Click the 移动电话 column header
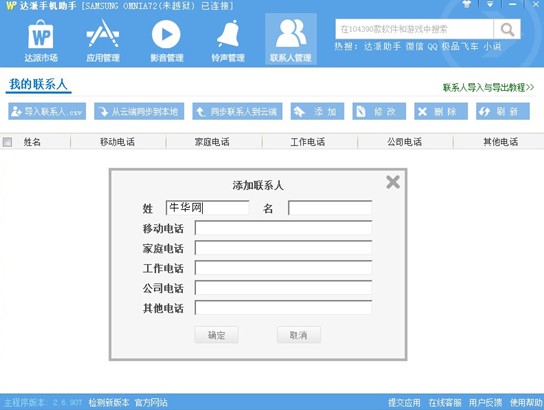 point(118,142)
